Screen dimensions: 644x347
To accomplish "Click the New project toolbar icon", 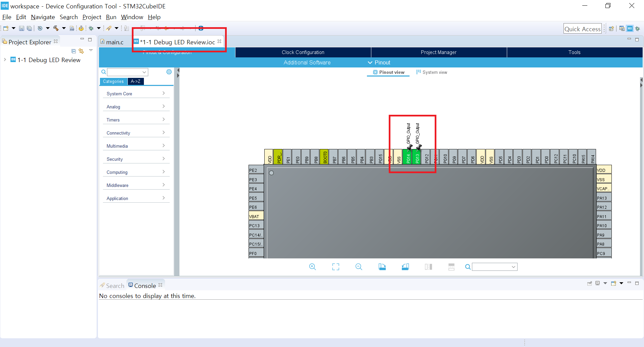I will [x=6, y=29].
